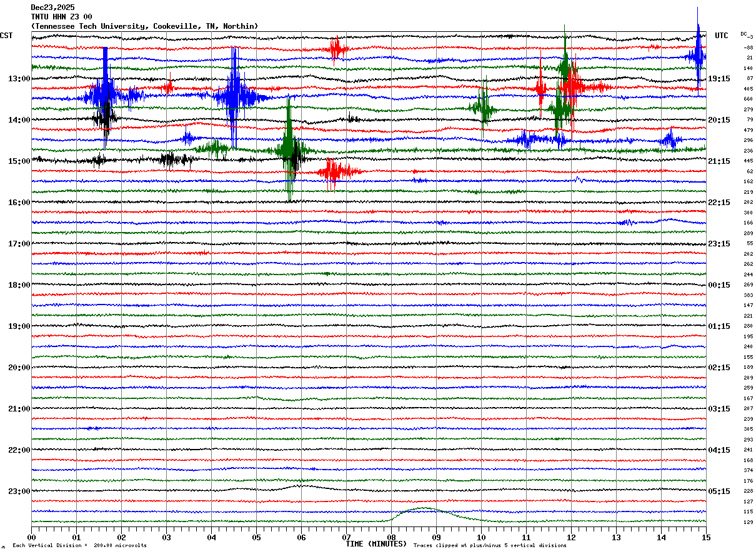This screenshot has height=554, width=756.
Task: Click the Traces clipped footnote text
Action: tap(490, 546)
